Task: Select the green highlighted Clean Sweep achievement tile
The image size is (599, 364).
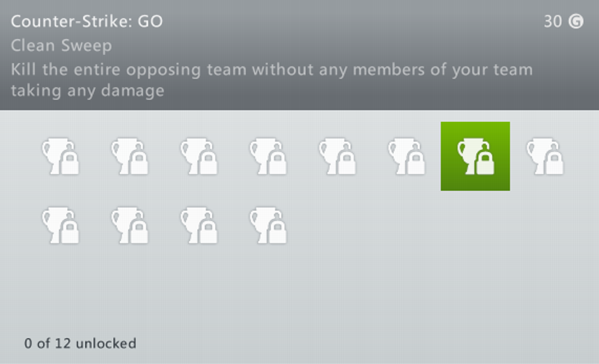Action: pos(475,156)
